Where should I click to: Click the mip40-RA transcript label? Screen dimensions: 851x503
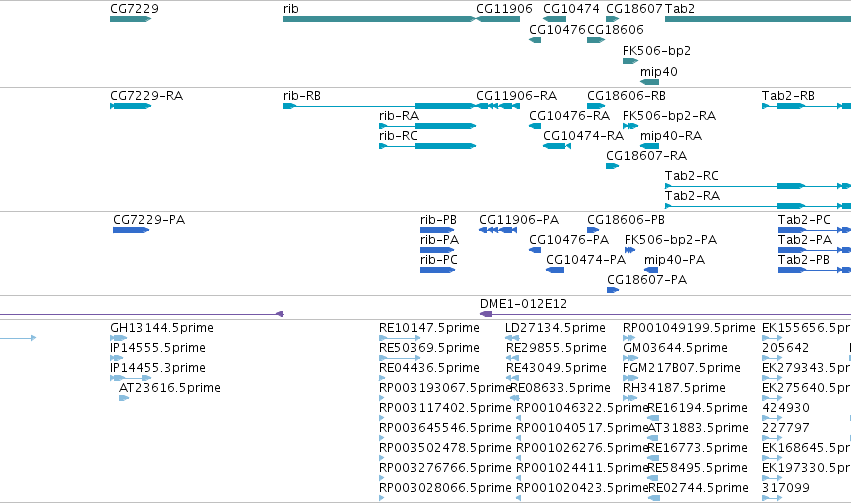[671, 136]
